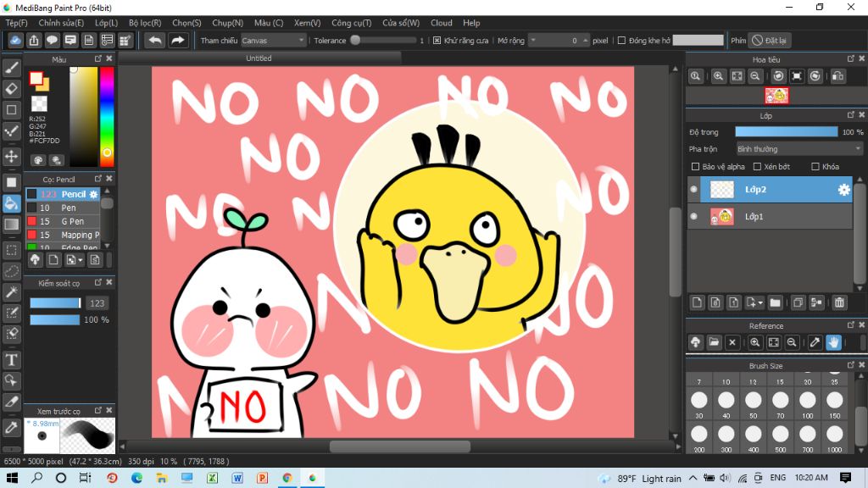This screenshot has width=868, height=488.
Task: Open the Bộ lọc(R) menu
Action: [x=145, y=23]
